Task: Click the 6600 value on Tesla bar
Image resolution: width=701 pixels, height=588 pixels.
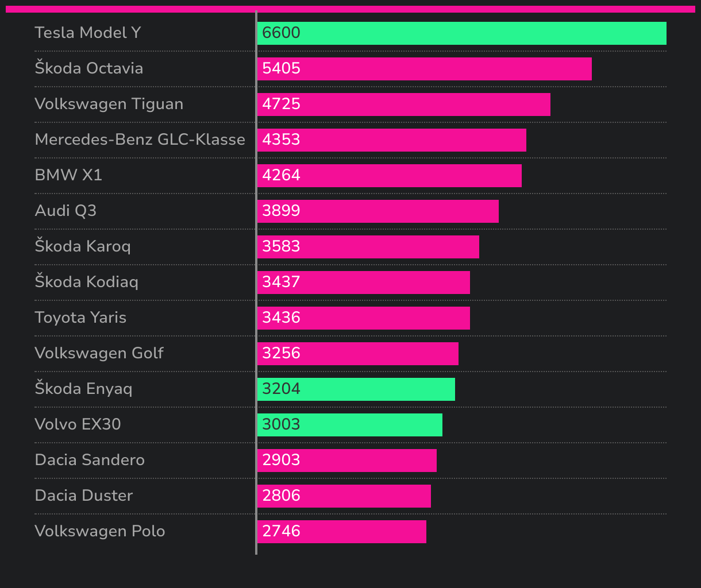Action: click(282, 33)
